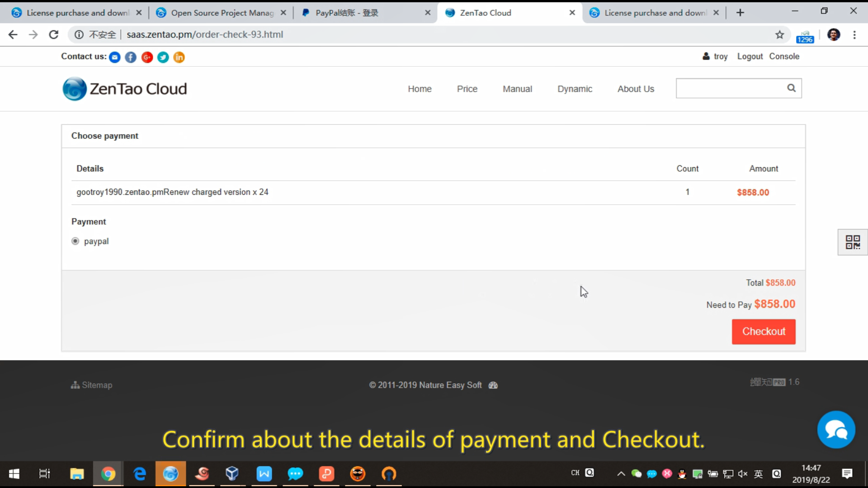Reload the current page
The width and height of the screenshot is (868, 488).
click(x=53, y=34)
